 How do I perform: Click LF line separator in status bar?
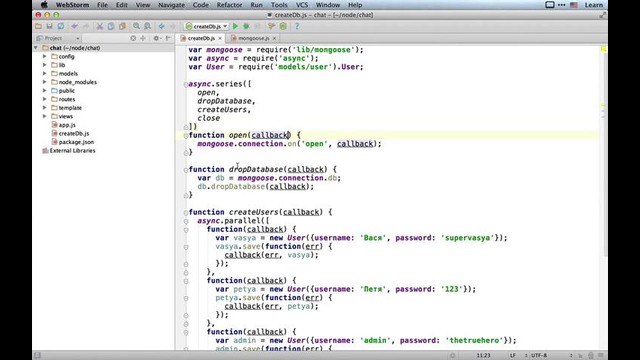[x=512, y=355]
